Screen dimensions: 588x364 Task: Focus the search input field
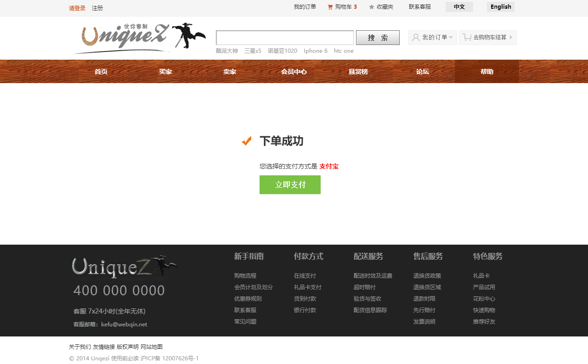[285, 38]
